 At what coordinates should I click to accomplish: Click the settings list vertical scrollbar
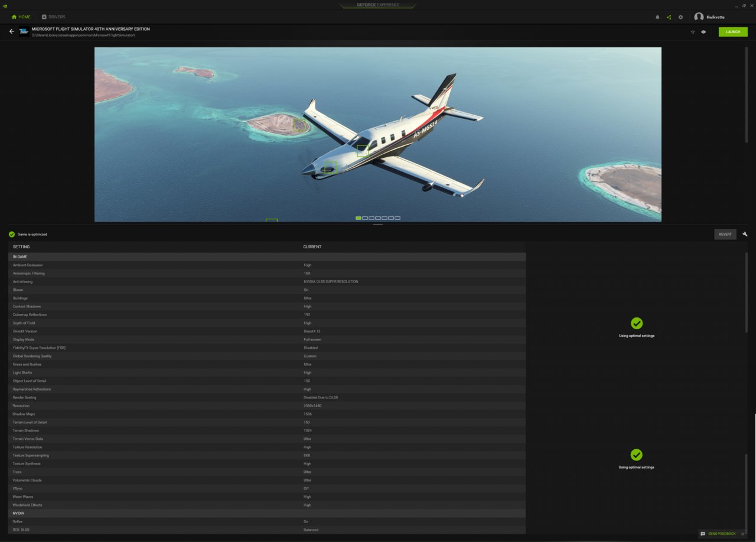747,293
